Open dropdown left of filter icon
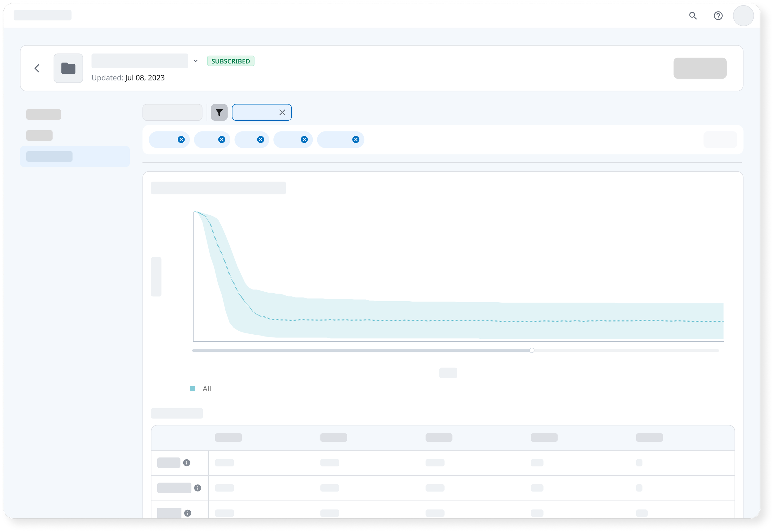This screenshot has width=774, height=532. point(172,112)
